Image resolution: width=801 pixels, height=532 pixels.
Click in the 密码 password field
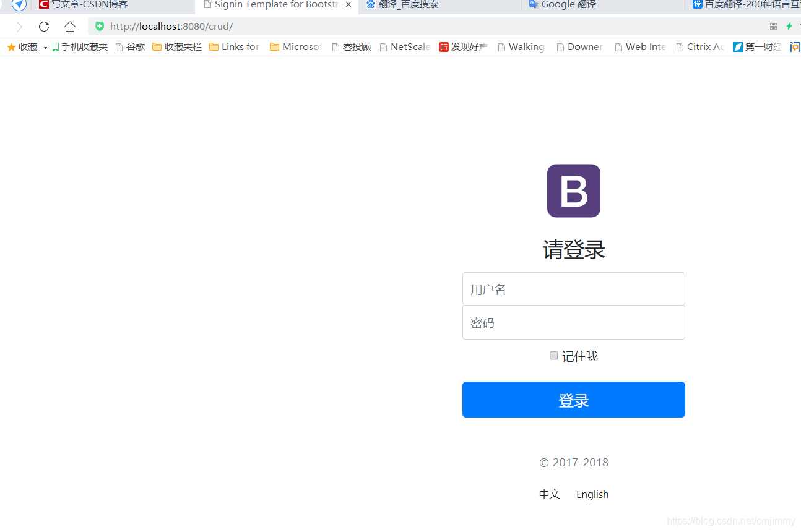pos(574,322)
